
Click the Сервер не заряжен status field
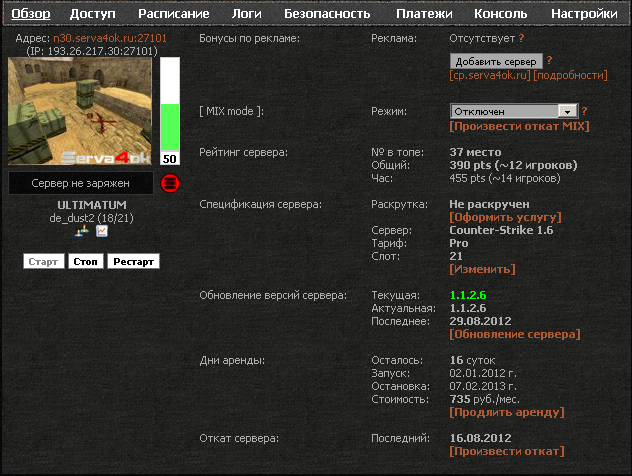81,183
